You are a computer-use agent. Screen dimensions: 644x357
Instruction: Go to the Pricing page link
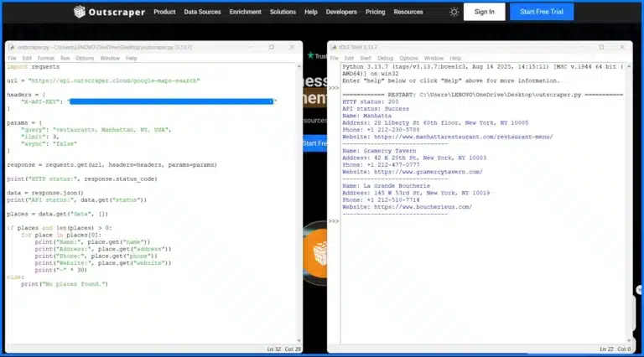(376, 12)
